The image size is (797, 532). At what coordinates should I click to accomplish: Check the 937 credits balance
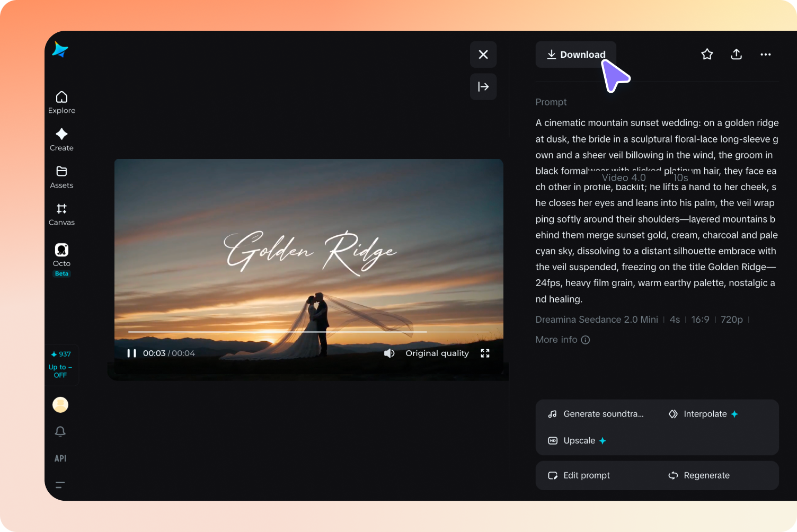(x=61, y=354)
